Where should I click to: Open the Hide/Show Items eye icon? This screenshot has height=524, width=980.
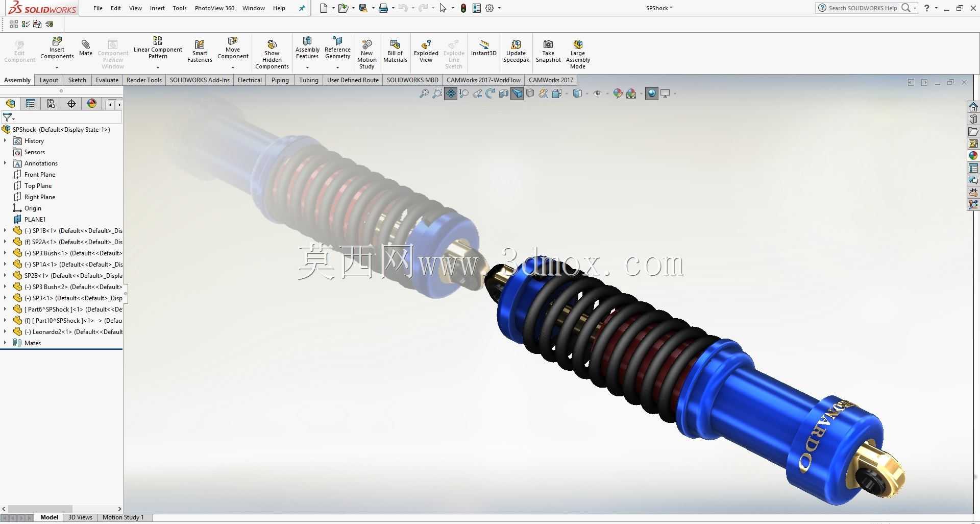pyautogui.click(x=597, y=93)
